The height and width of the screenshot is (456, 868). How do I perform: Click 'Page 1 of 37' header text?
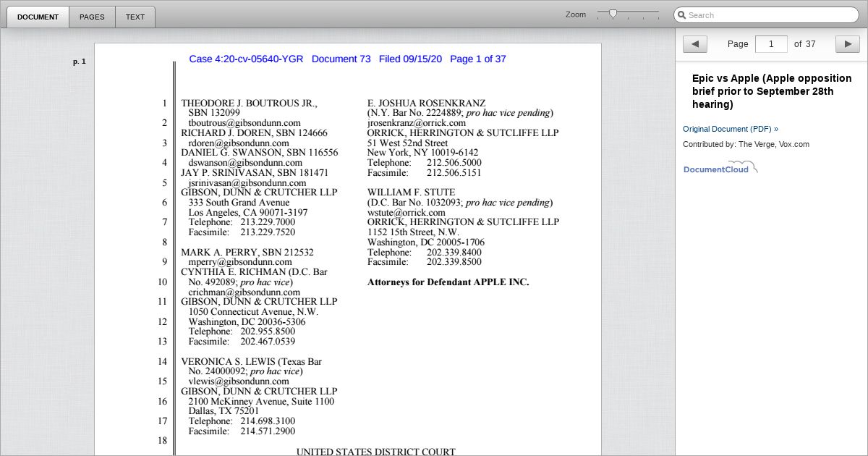(x=478, y=59)
